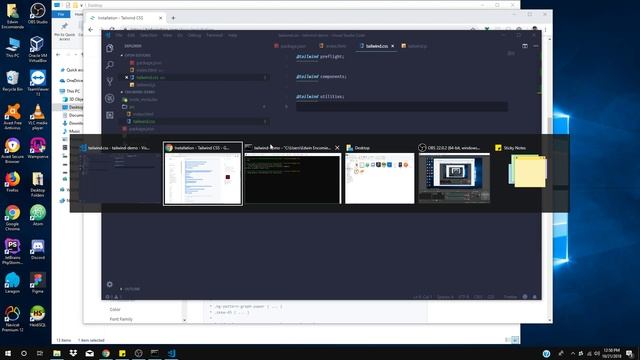640x360 pixels.
Task: Open Oracle VM VirtualBox desktop shortcut
Action: coord(38,49)
